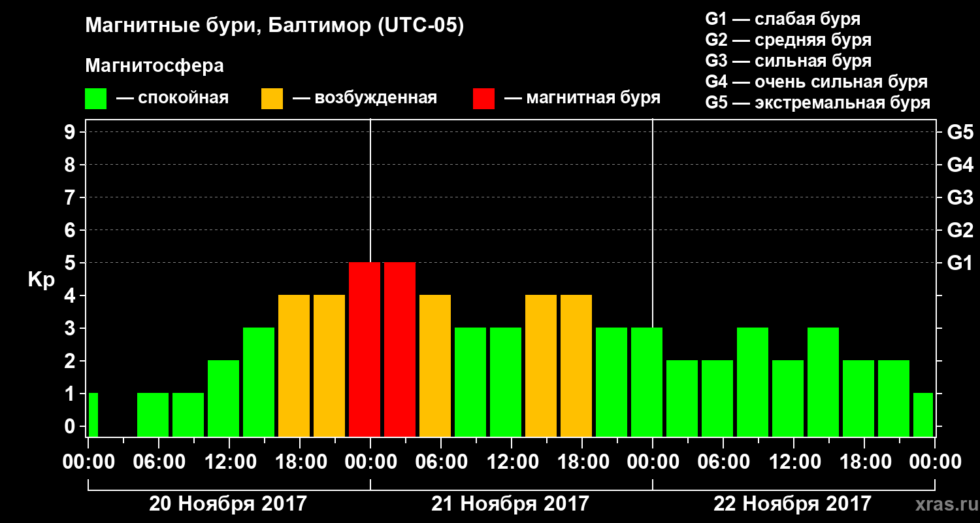Click the 06:00 tick label above 21 Ноября
The width and height of the screenshot is (980, 523).
pos(441,462)
